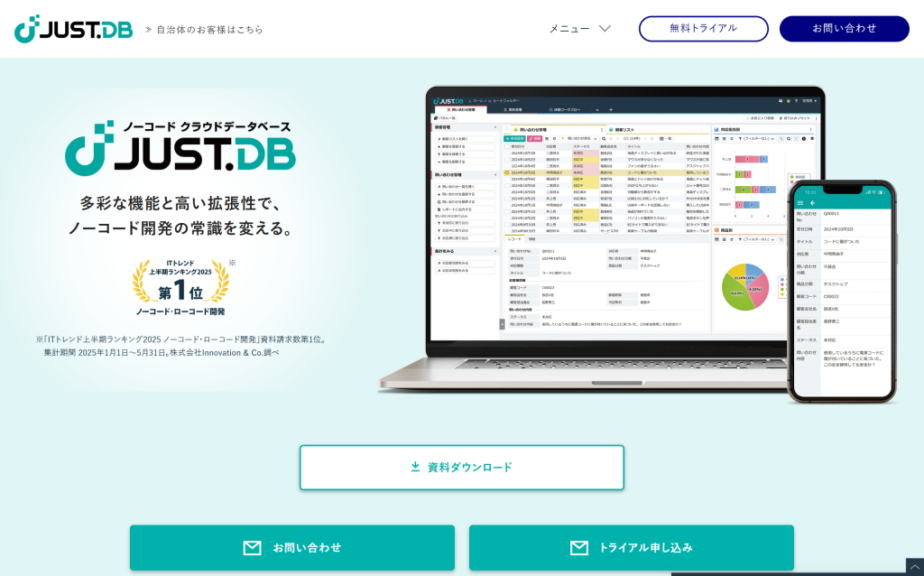
Task: Click the JUST.DB logo in the header
Action: 73,29
